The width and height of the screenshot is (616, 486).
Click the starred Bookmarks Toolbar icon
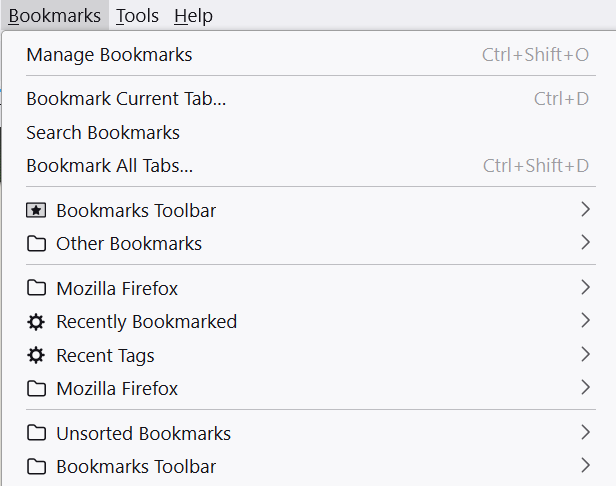(36, 211)
